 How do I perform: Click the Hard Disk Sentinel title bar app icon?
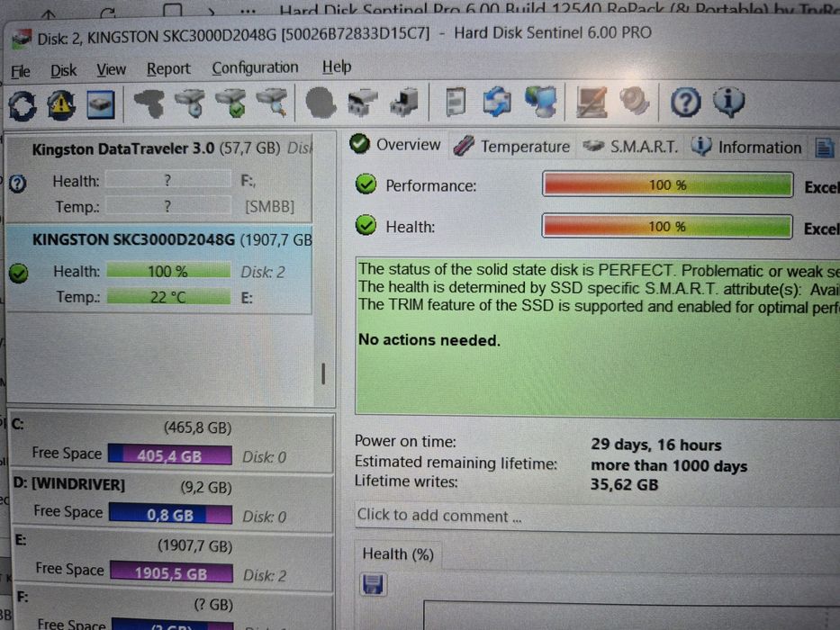click(x=22, y=39)
